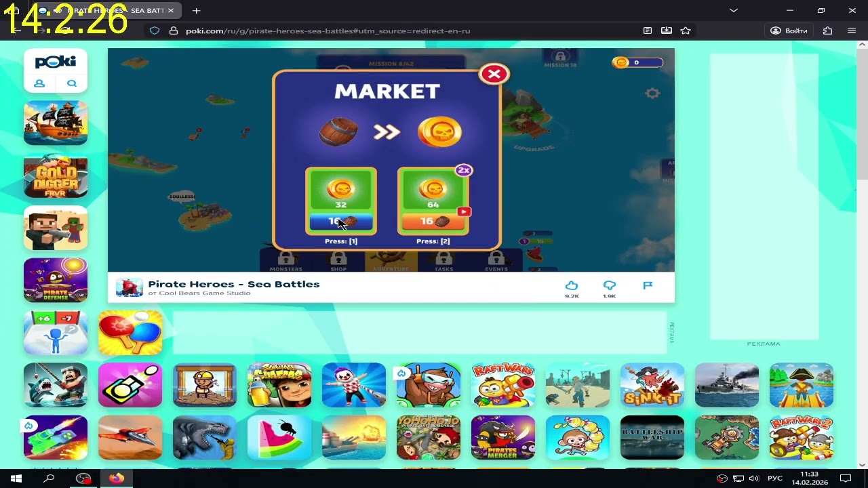868x488 pixels.
Task: Open the locked Events tab
Action: coord(496,261)
